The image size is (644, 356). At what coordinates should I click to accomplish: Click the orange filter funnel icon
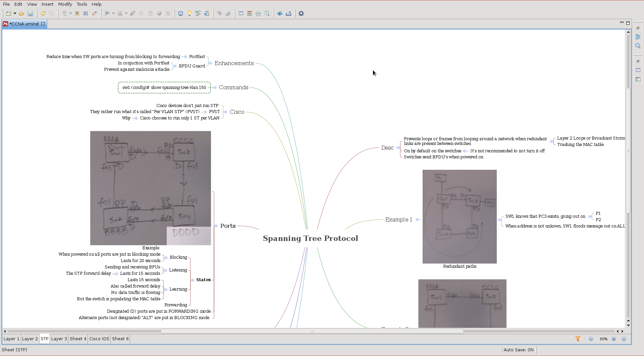click(x=578, y=339)
